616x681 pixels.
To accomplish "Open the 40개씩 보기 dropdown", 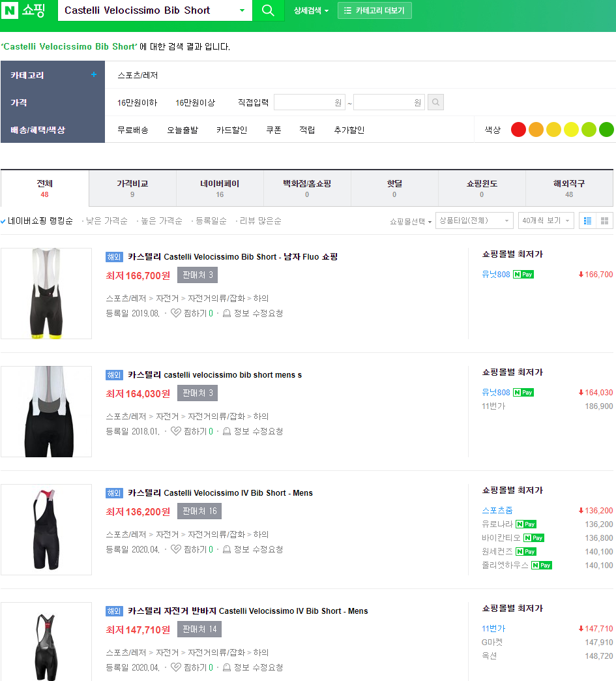I will pyautogui.click(x=546, y=220).
